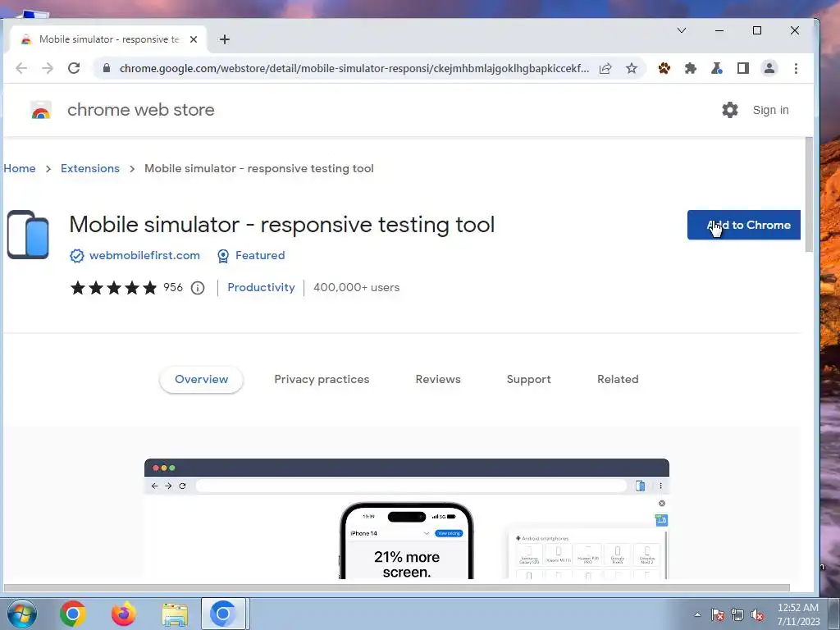This screenshot has height=630, width=840.
Task: Click the horizontal page scrollbar
Action: coord(396,587)
